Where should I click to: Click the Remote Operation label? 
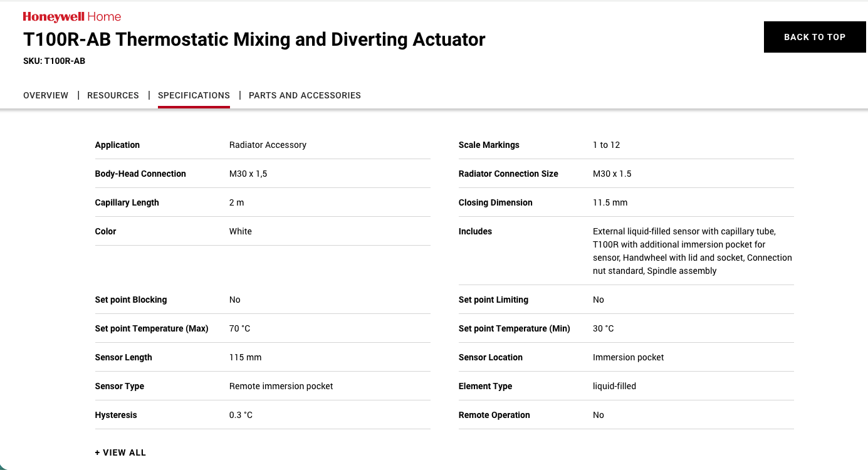494,415
